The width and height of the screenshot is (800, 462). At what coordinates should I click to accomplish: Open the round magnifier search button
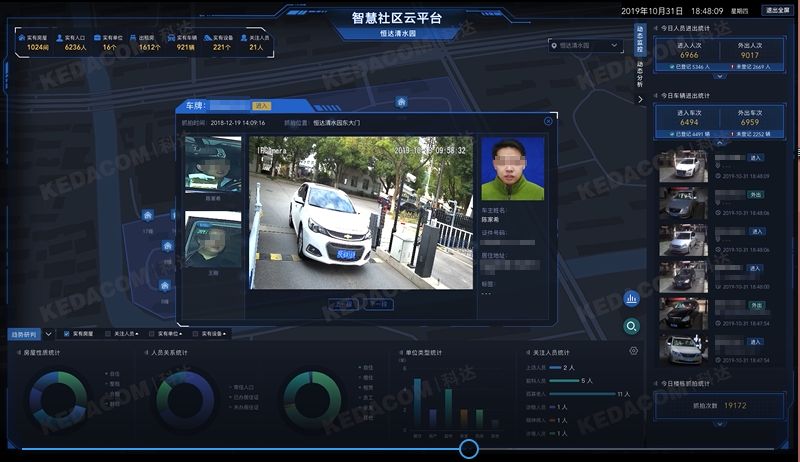coord(631,326)
